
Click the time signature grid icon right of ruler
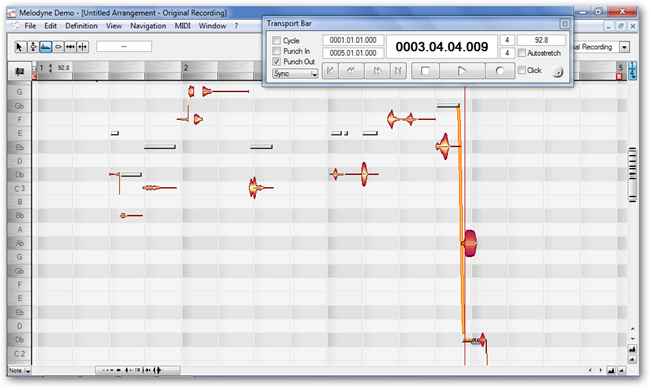[633, 71]
